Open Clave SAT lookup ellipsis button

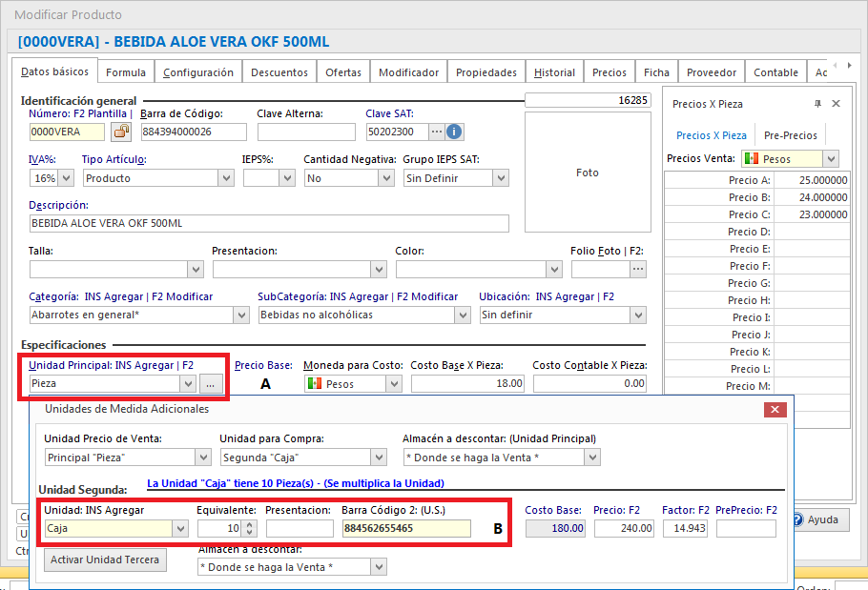pyautogui.click(x=437, y=132)
